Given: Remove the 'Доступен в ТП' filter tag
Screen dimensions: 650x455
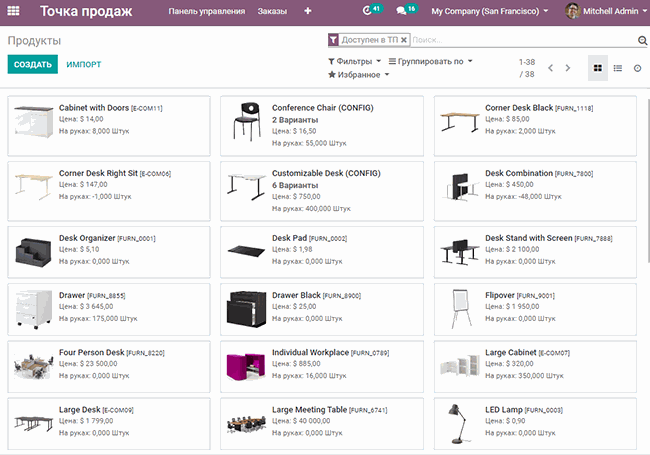Looking at the screenshot, I should (x=404, y=40).
